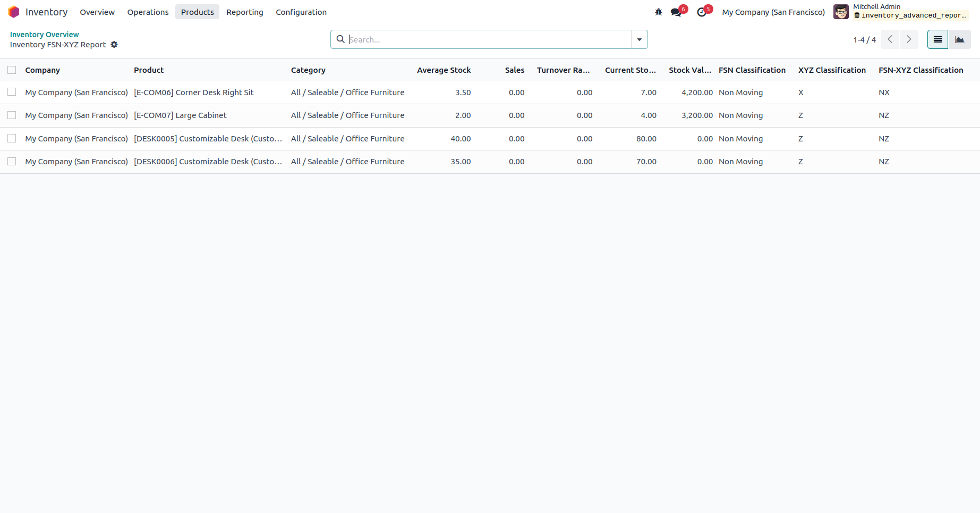Image resolution: width=980 pixels, height=513 pixels.
Task: Open the report settings gear icon
Action: (x=114, y=45)
